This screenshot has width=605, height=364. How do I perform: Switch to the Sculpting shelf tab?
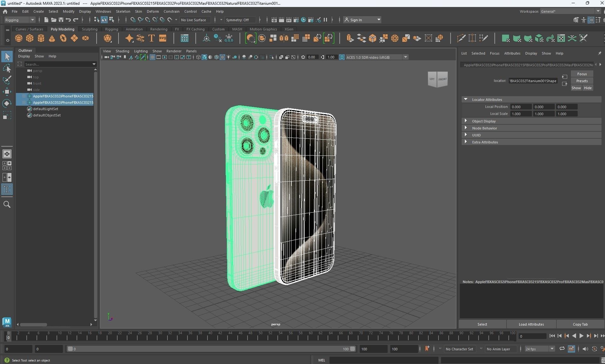pyautogui.click(x=90, y=29)
